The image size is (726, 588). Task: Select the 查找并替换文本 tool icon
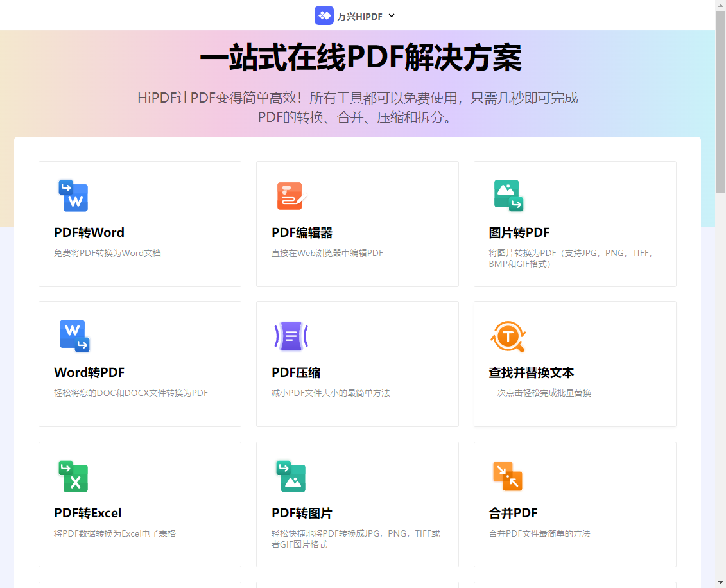pos(508,336)
